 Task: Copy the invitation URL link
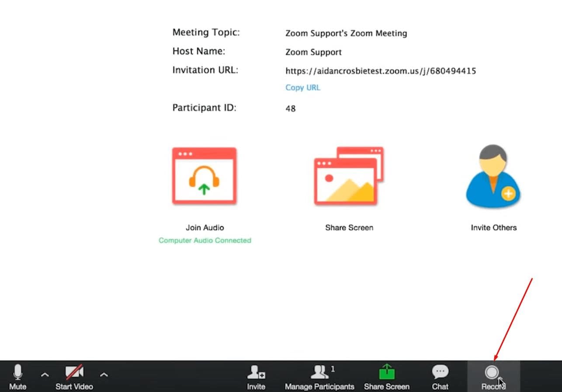click(303, 87)
